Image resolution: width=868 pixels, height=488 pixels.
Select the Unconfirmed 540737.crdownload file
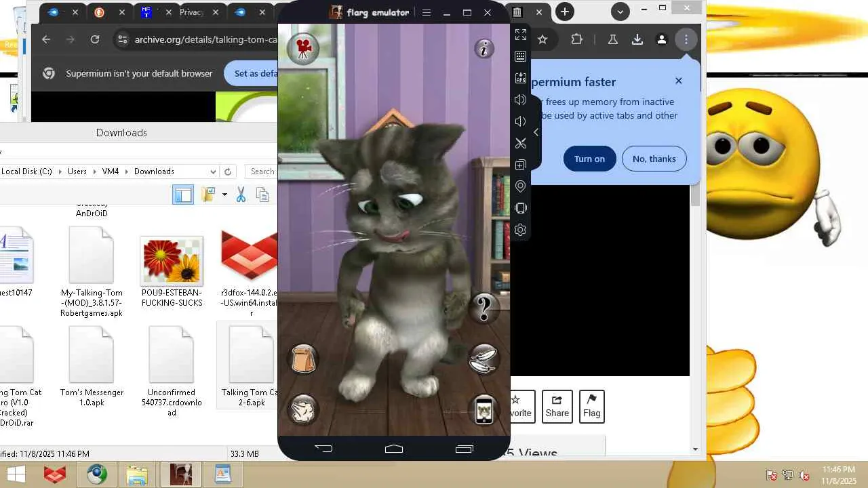pyautogui.click(x=172, y=371)
